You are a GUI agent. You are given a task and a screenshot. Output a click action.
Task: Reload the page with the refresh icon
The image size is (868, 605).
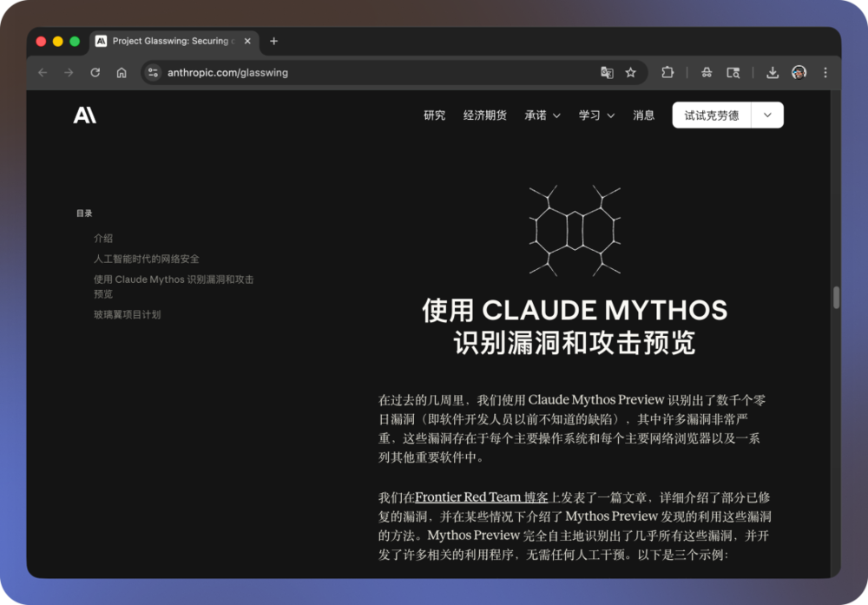pos(95,73)
